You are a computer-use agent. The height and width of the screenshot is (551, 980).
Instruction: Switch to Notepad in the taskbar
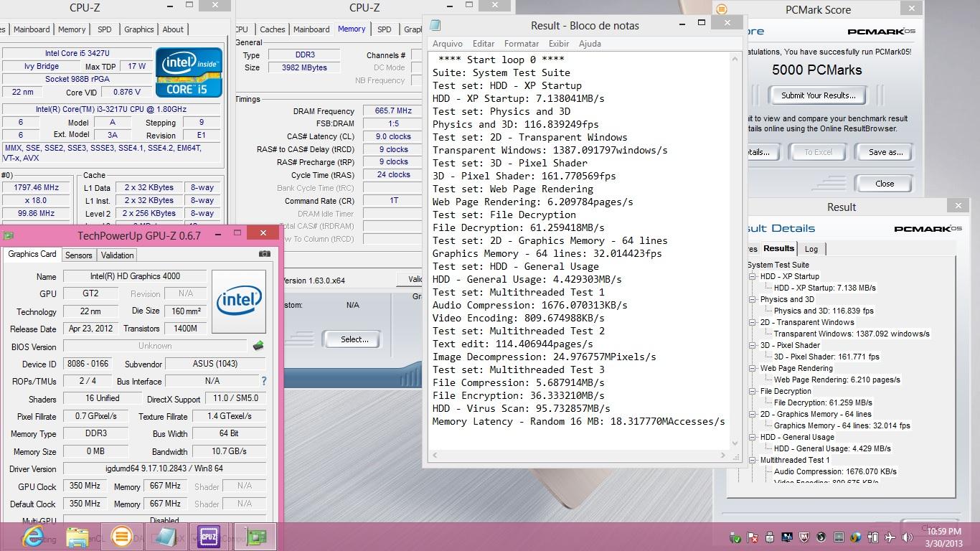point(165,536)
